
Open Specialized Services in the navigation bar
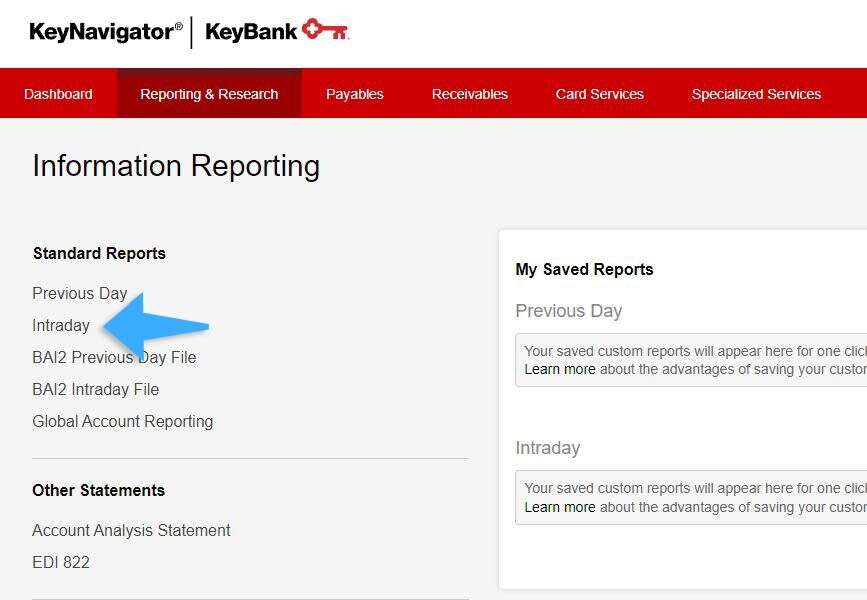pos(756,94)
